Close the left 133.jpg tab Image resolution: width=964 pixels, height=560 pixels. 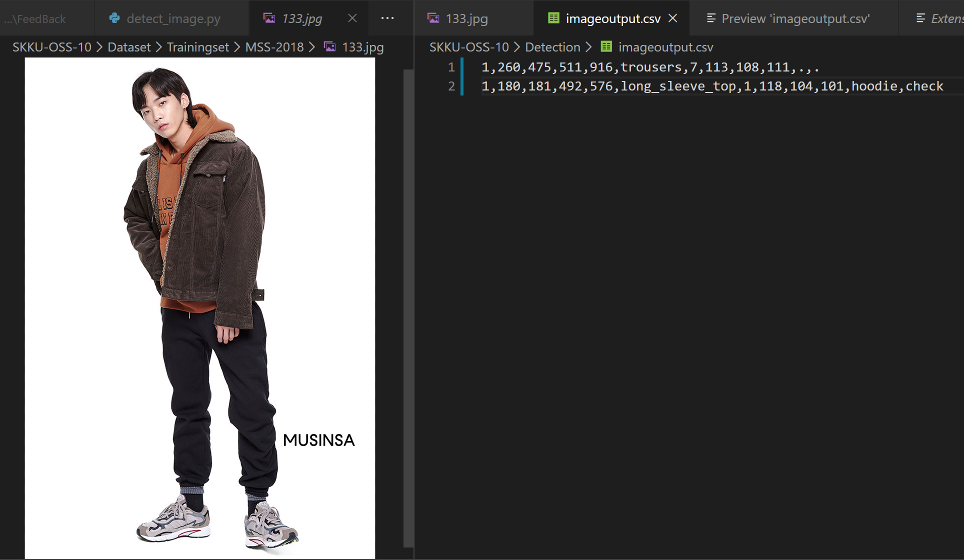point(352,18)
